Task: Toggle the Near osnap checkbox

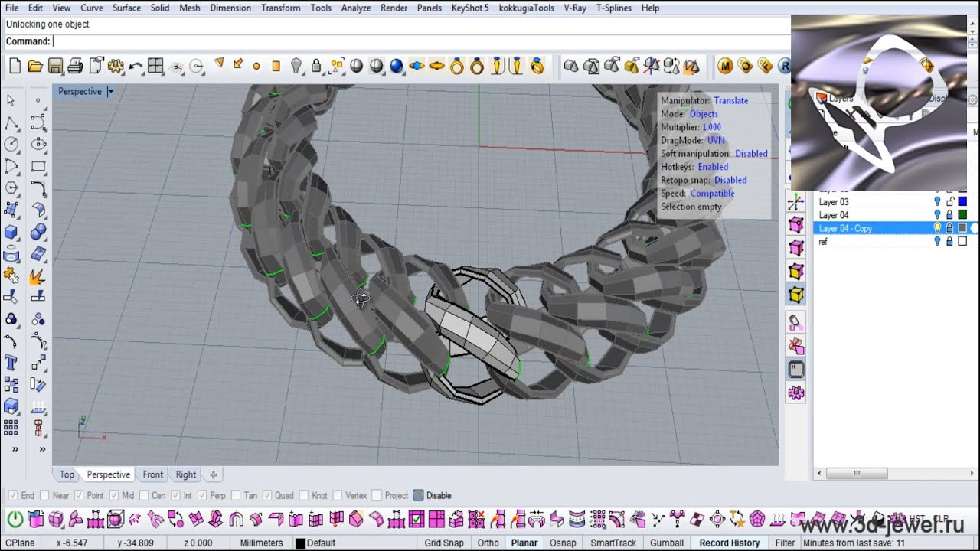Action: pyautogui.click(x=44, y=495)
